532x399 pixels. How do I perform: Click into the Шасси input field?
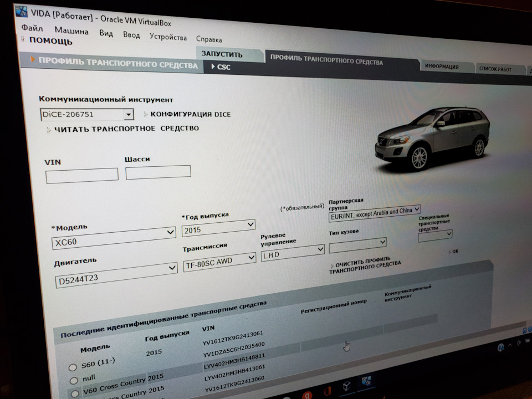click(x=158, y=172)
